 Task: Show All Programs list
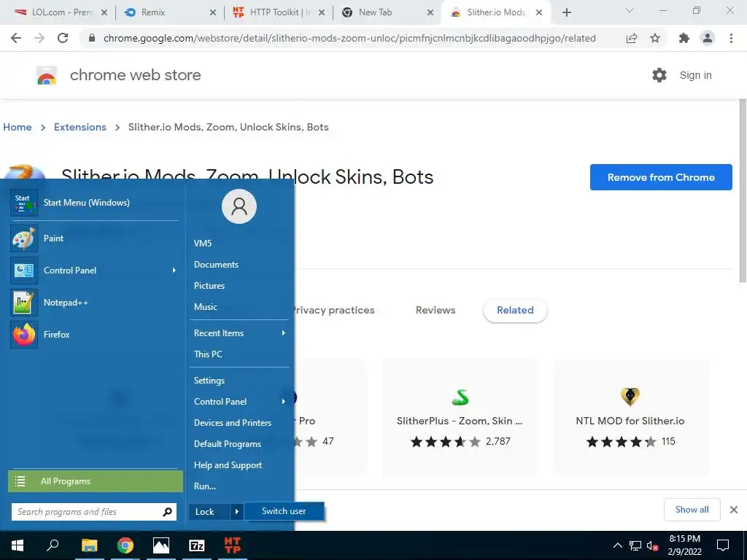[96, 481]
